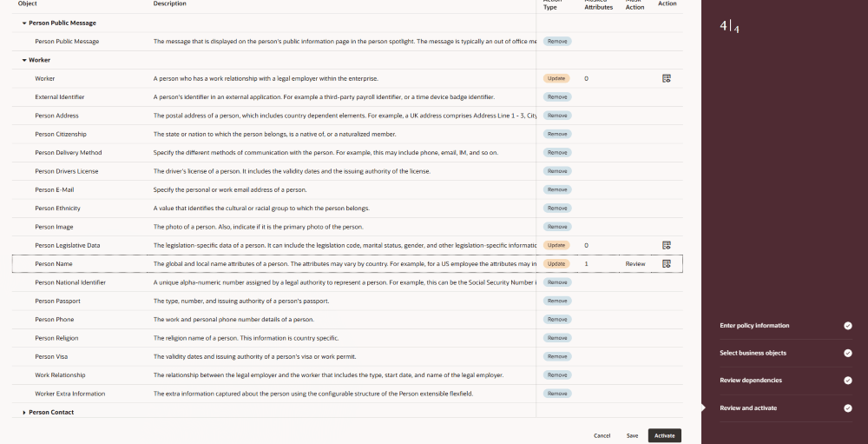Viewport: 868px width, 444px height.
Task: Select the Person Legislative Data row
Action: click(x=347, y=245)
